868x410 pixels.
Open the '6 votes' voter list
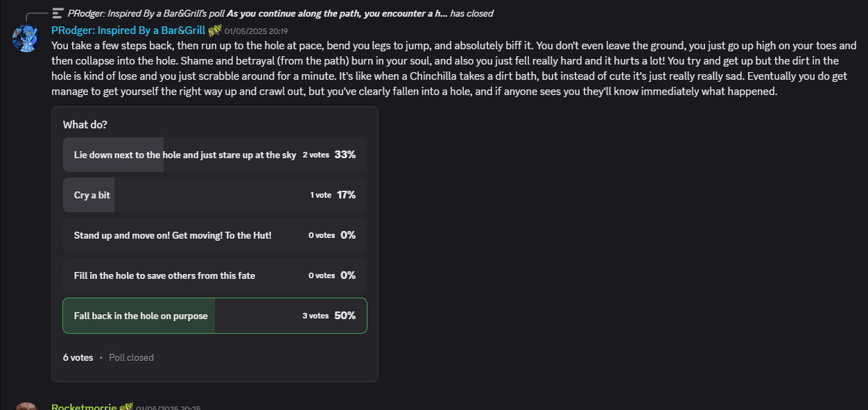coord(78,357)
